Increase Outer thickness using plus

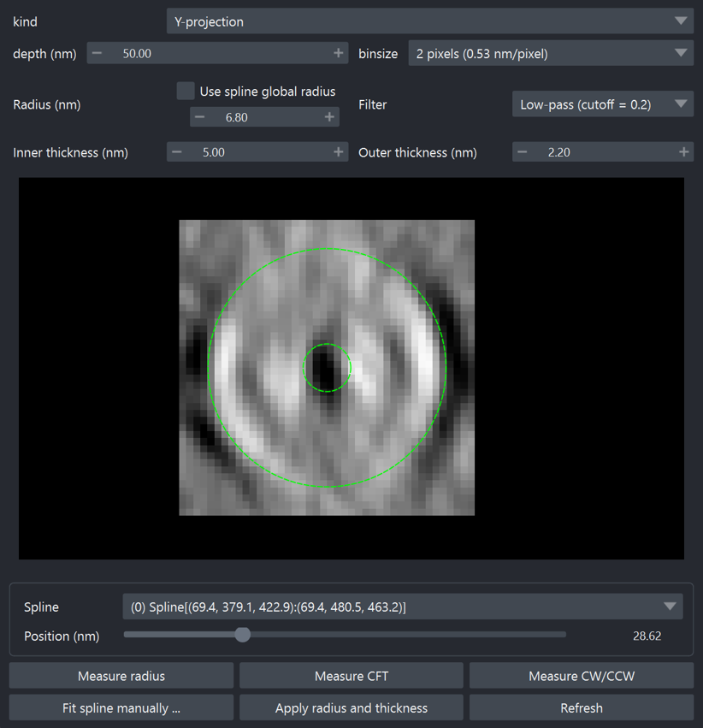[x=683, y=152]
